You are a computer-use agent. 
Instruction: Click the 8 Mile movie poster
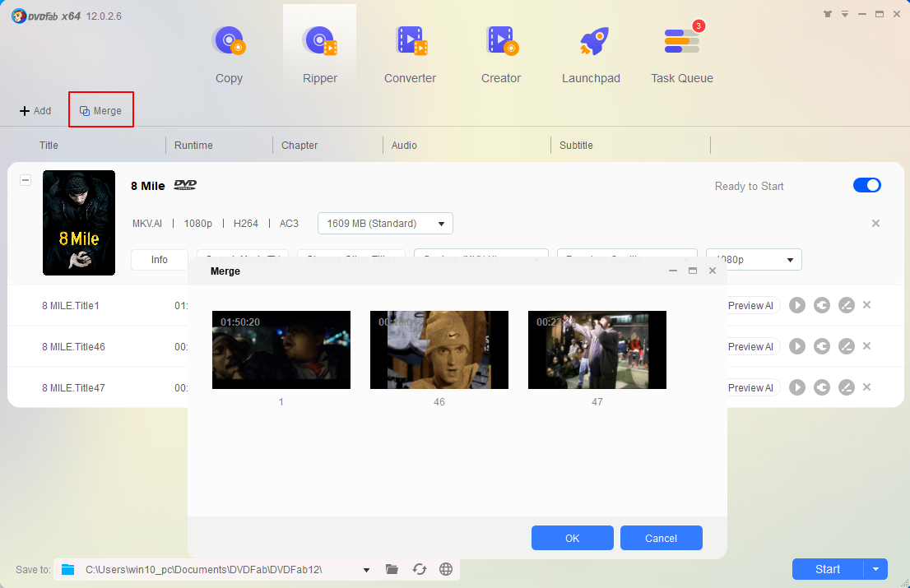point(79,223)
